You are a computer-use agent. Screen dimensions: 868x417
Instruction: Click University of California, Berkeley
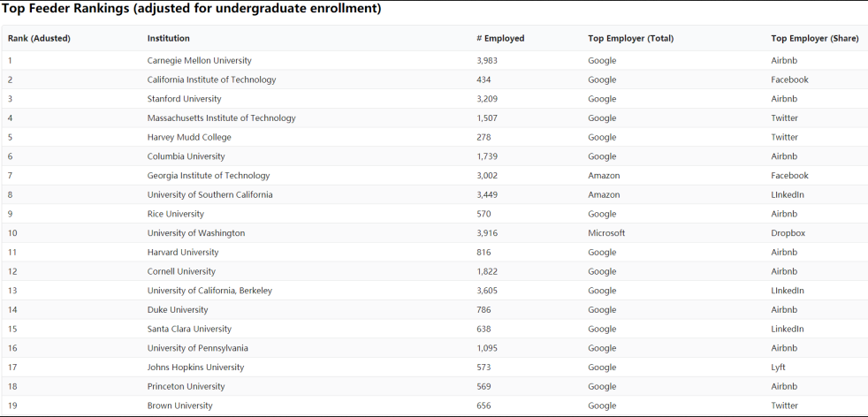tap(209, 291)
